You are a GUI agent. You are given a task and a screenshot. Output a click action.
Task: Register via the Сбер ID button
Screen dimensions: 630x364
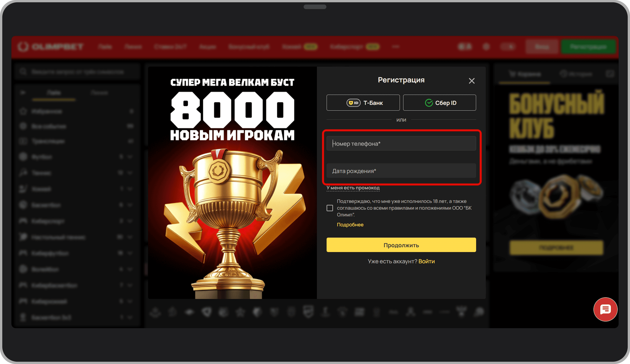point(439,103)
